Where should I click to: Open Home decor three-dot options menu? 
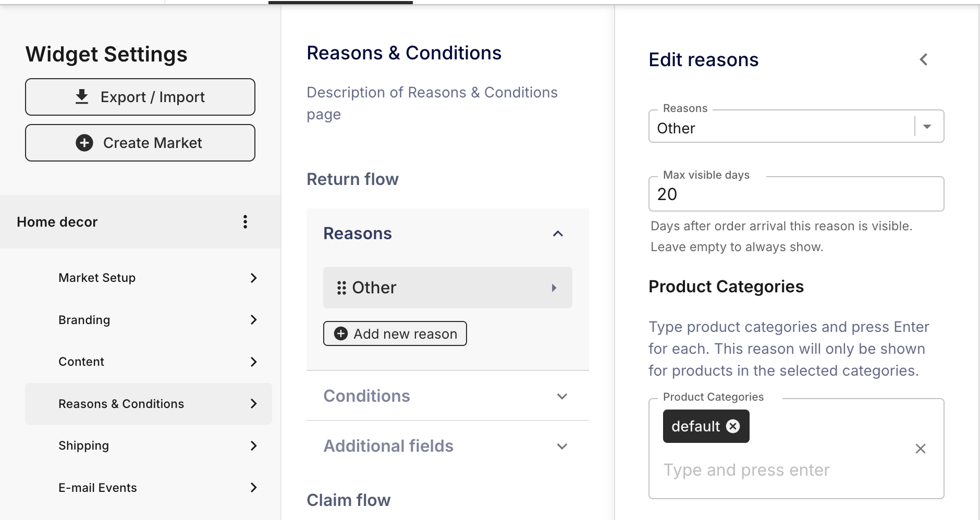245,222
